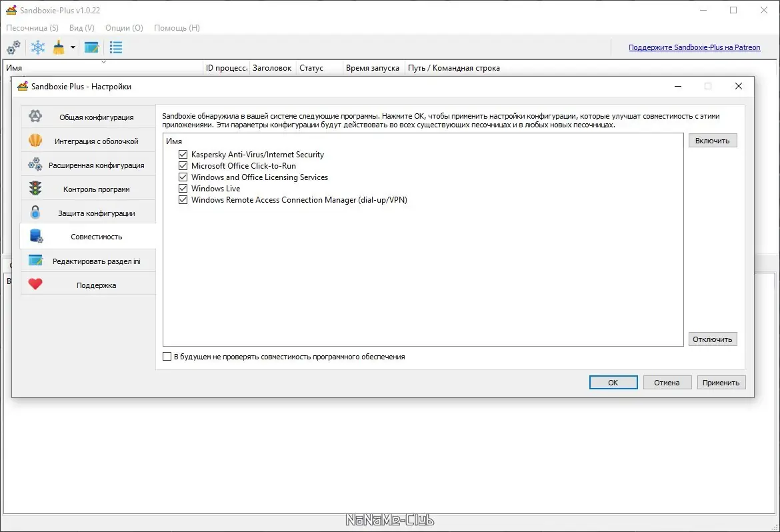This screenshot has height=532, width=780.
Task: Go to Защита конфигурации tab
Action: (89, 213)
